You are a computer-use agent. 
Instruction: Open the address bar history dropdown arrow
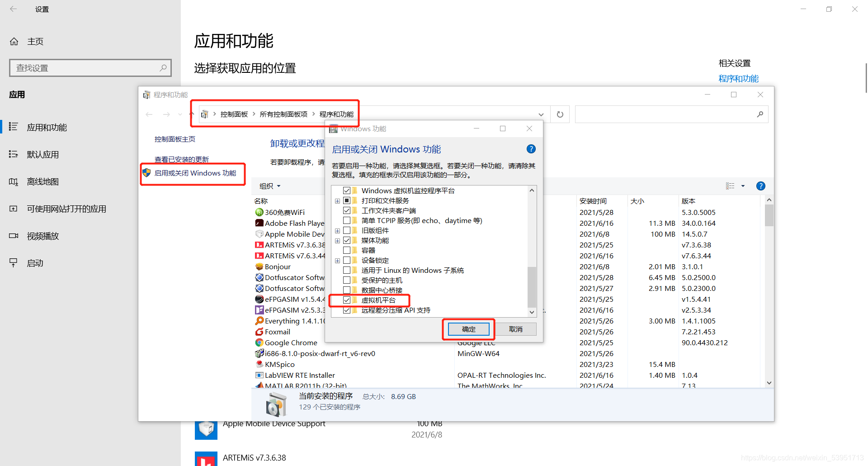541,114
